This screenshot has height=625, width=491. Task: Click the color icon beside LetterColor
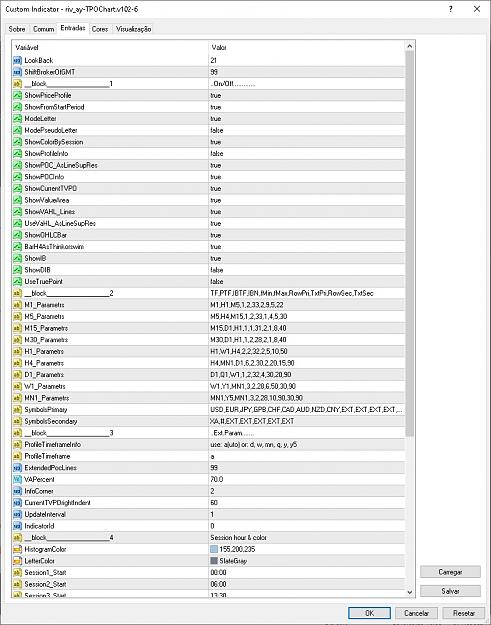point(17,561)
